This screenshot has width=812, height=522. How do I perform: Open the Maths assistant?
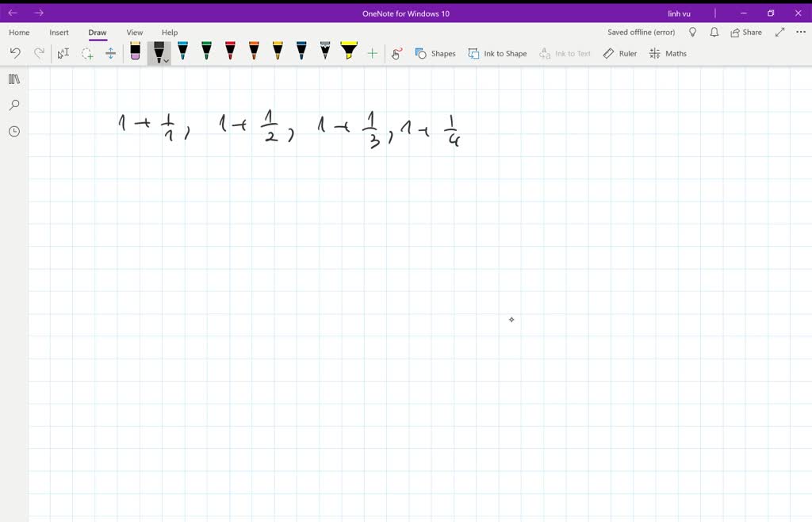tap(668, 53)
